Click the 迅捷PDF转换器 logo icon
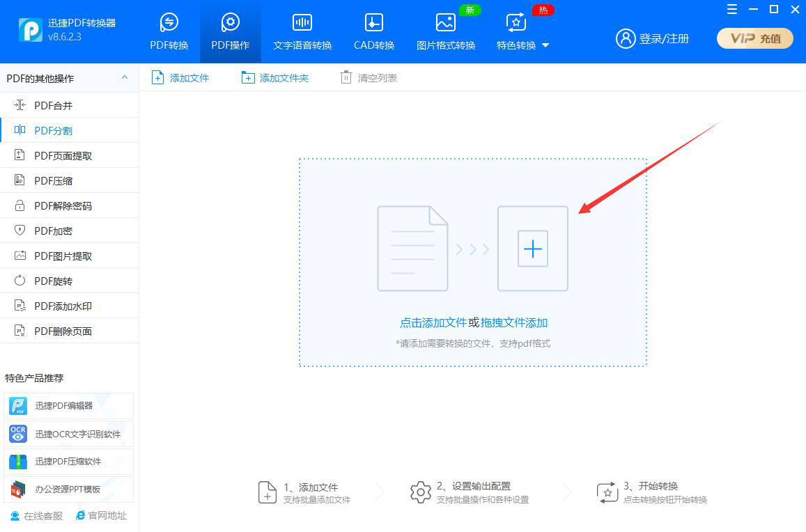Viewport: 806px width, 532px height. 31,30
